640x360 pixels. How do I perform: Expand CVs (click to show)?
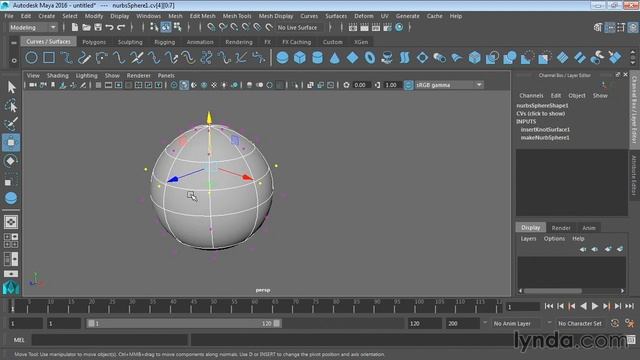coord(540,113)
